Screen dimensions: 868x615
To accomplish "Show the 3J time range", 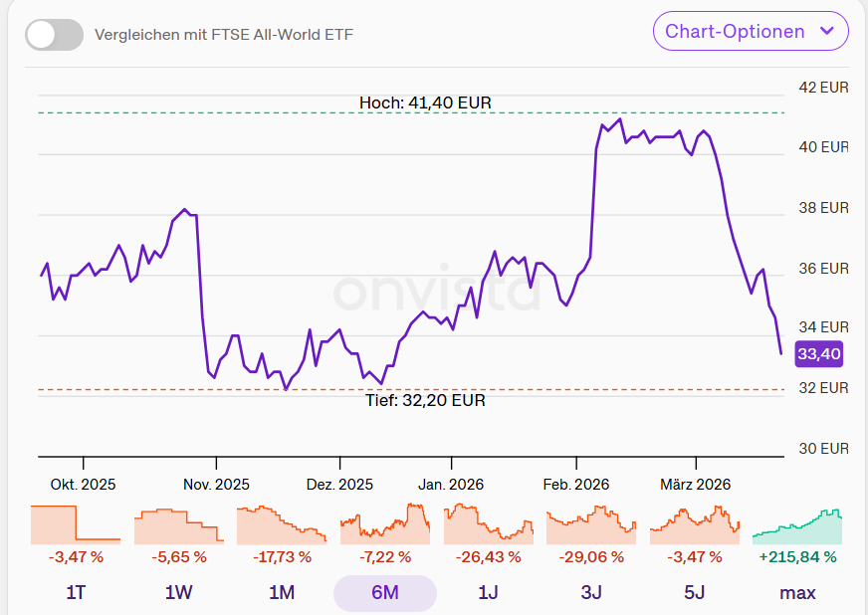I will [x=591, y=593].
